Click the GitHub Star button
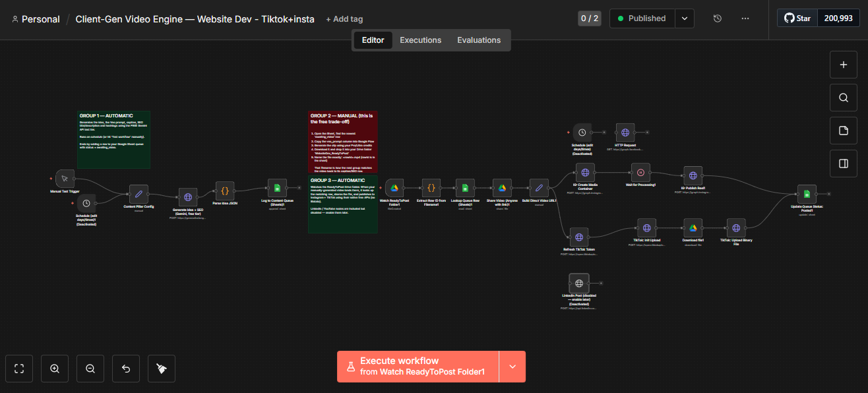The width and height of the screenshot is (868, 393). (x=797, y=18)
